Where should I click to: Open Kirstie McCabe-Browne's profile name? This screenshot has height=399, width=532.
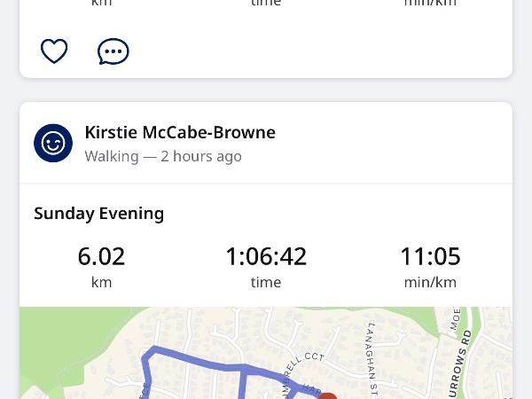click(x=180, y=132)
